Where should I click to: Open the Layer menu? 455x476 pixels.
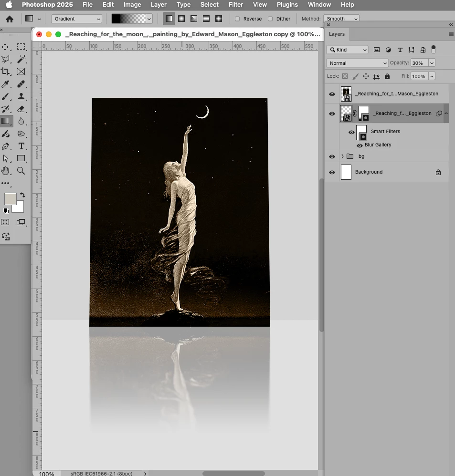tap(159, 5)
